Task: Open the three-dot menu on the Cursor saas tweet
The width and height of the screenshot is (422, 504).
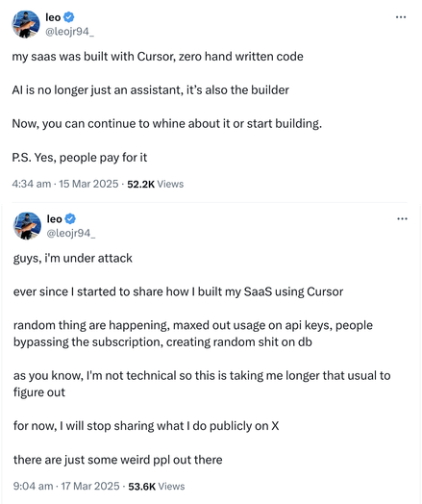Action: point(401,17)
